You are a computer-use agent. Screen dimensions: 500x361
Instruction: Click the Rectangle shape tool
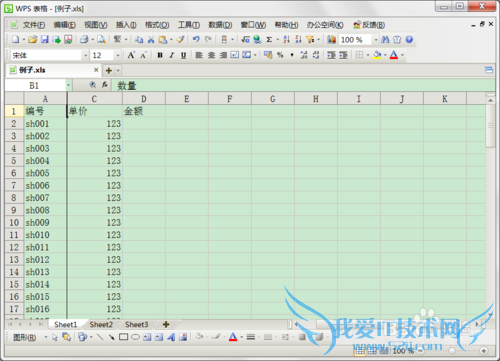[123, 337]
